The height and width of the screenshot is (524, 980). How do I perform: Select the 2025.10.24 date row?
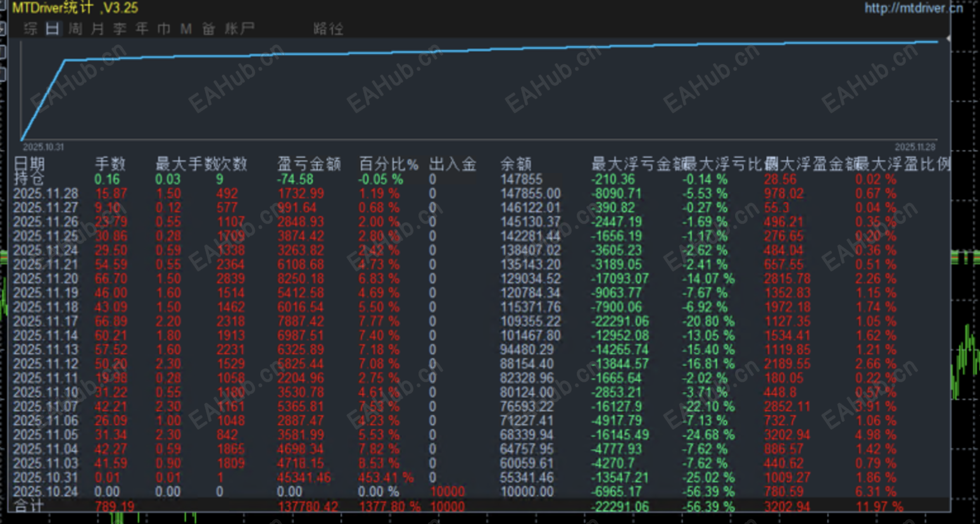[x=46, y=492]
